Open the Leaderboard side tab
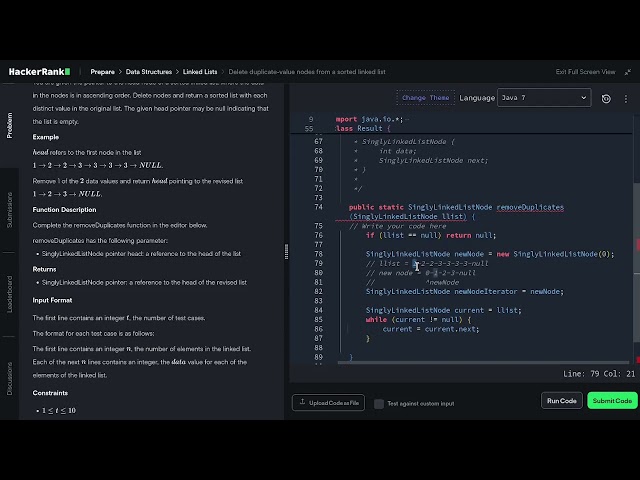Image resolution: width=640 pixels, height=480 pixels. (9, 294)
